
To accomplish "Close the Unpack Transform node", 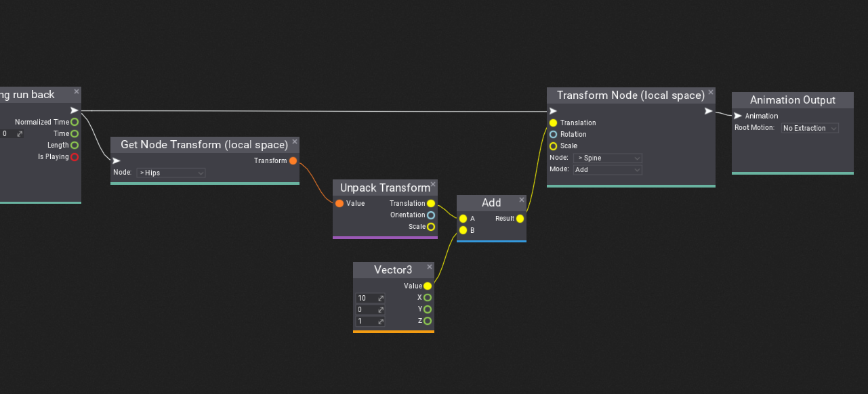I will [434, 184].
